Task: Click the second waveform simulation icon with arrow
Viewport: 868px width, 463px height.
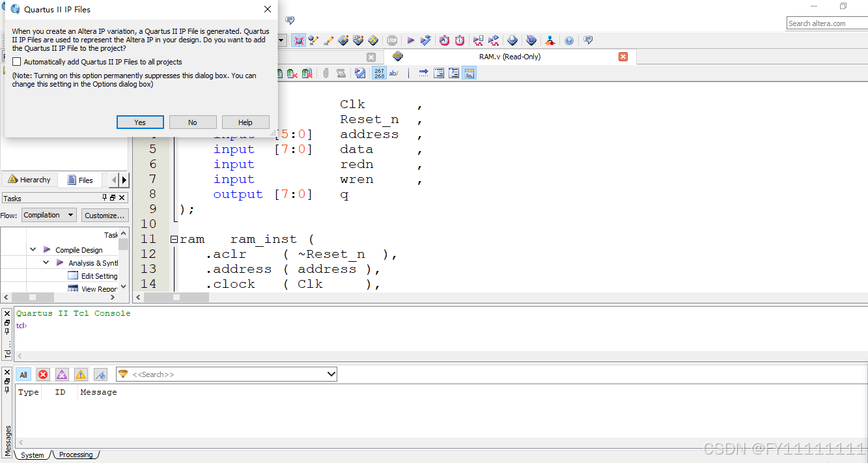Action: [494, 40]
